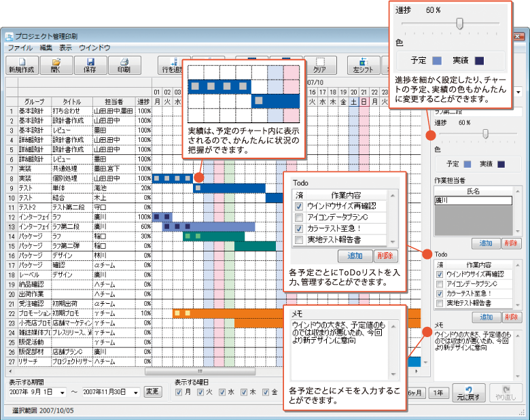The width and height of the screenshot is (530, 420).
Task: Check アイコンデータプランC in side panel Todo
Action: 440,283
